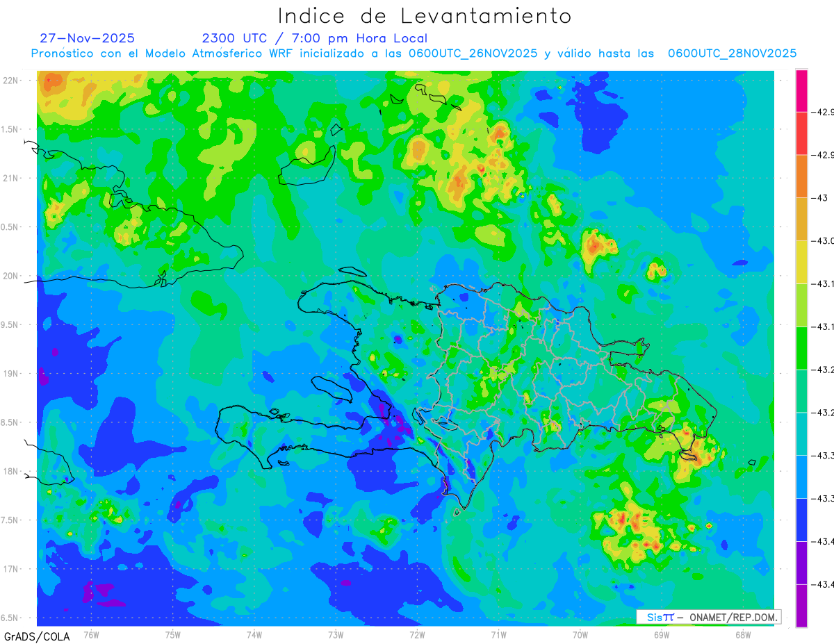This screenshot has width=834, height=644.
Task: Click the '70W' longitude axis label
Action: [x=580, y=634]
